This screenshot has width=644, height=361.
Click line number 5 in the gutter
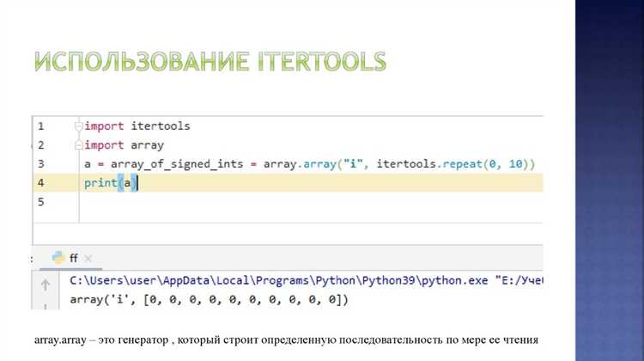coord(41,202)
